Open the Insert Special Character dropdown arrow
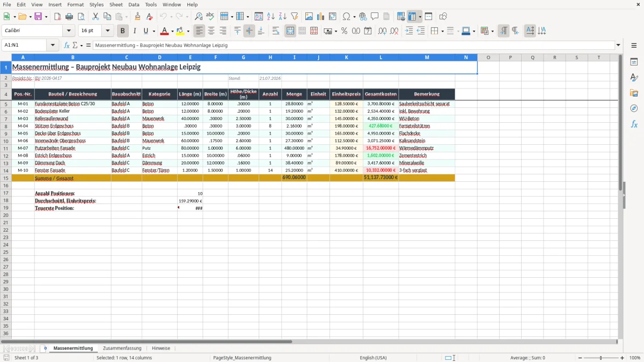 pyautogui.click(x=354, y=17)
